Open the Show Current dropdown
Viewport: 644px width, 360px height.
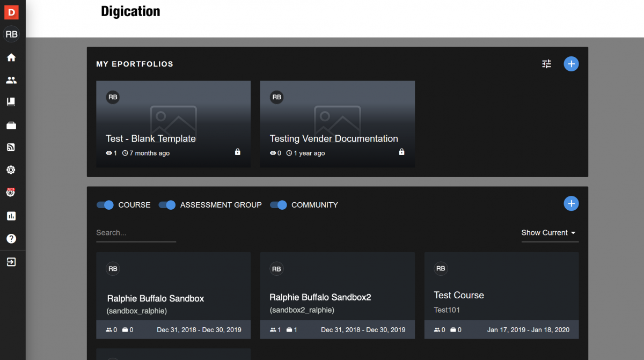click(549, 233)
